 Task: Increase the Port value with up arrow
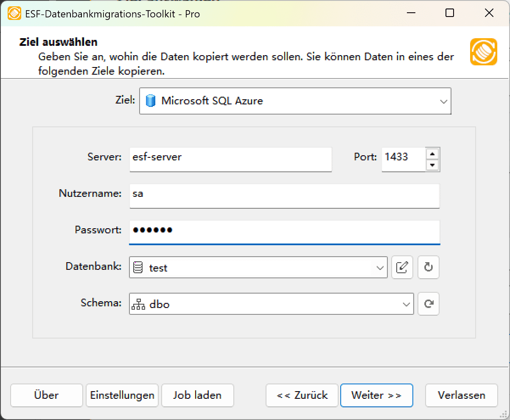point(433,154)
